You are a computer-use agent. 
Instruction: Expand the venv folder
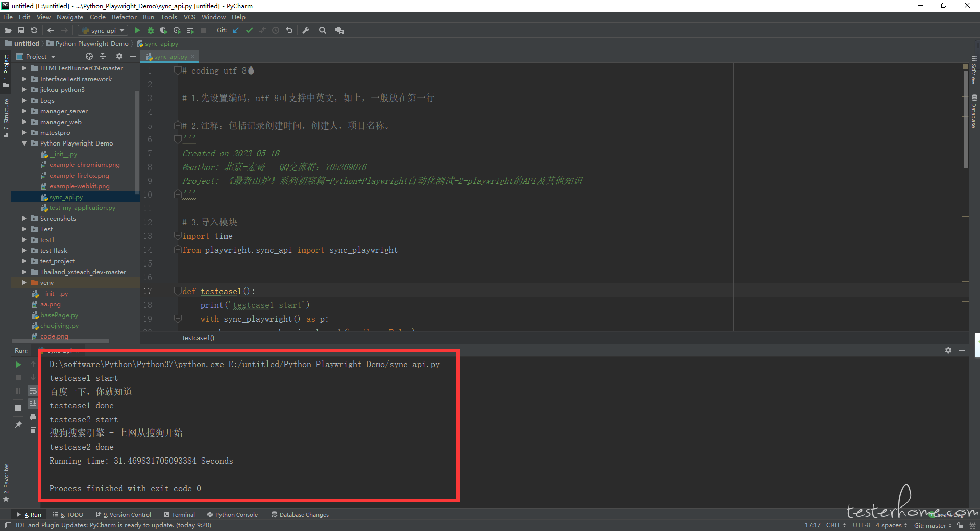point(24,282)
